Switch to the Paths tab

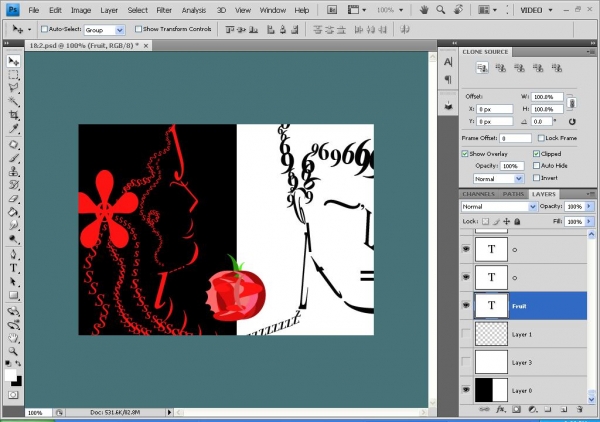tap(513, 194)
